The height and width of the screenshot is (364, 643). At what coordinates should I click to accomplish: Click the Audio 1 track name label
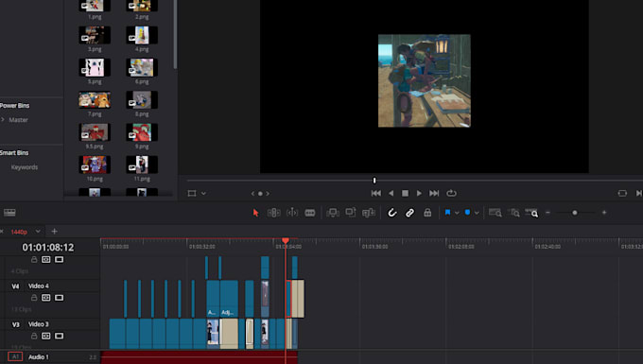click(x=38, y=357)
